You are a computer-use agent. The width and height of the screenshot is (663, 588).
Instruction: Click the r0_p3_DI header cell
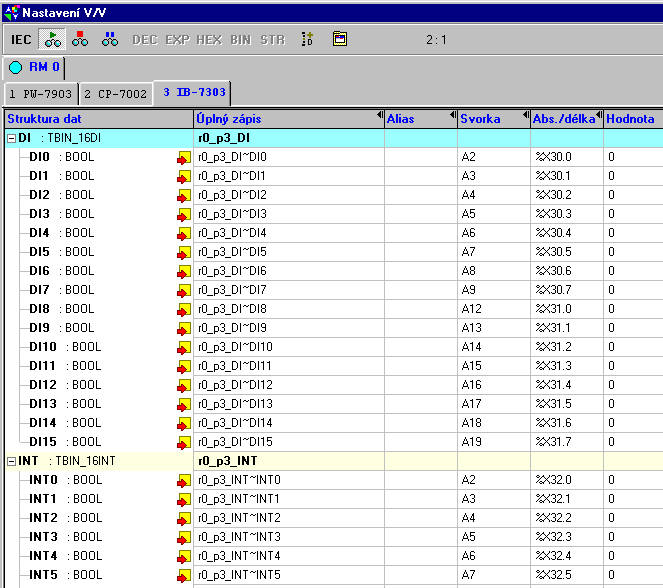289,138
